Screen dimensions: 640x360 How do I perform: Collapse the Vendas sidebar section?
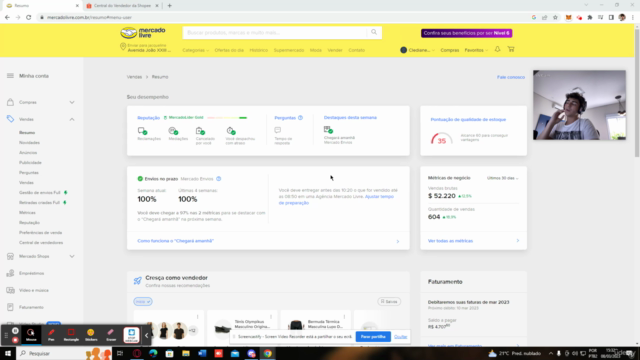(72, 119)
